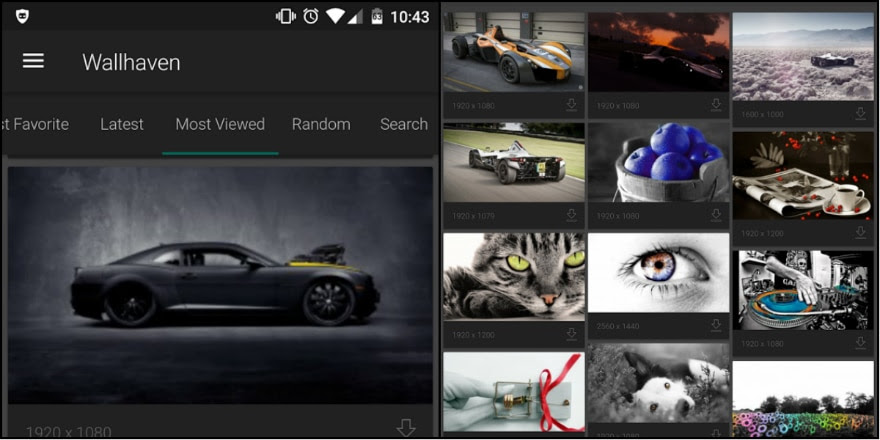
Task: Click the cat's 1920 x 1200 label
Action: (473, 335)
